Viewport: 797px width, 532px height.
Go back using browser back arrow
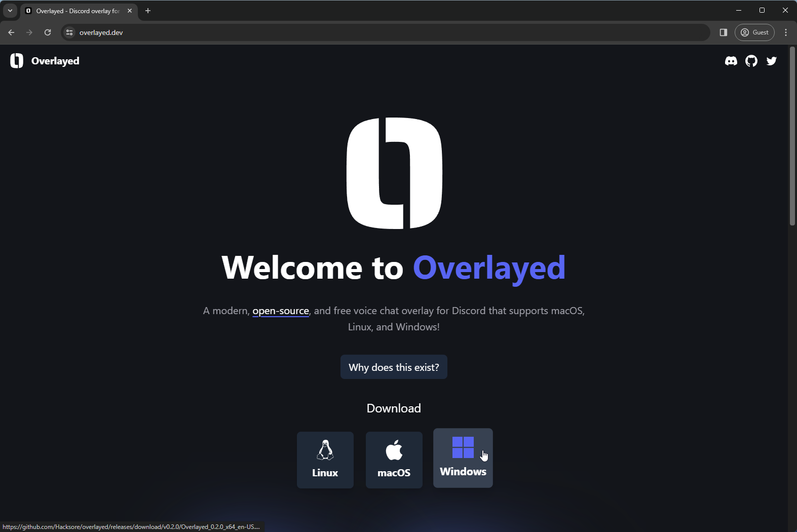tap(11, 32)
